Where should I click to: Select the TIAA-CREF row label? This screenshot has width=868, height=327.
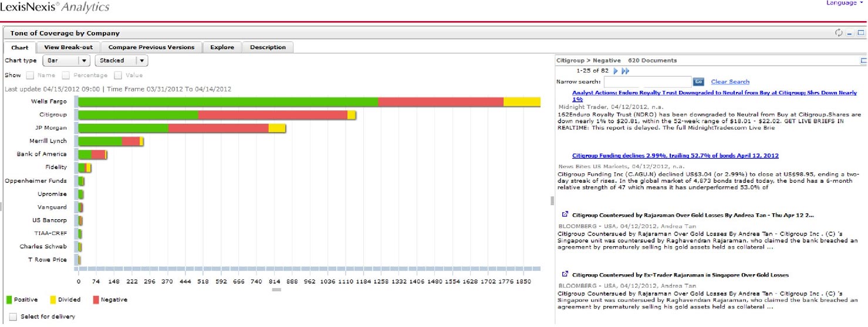click(50, 233)
